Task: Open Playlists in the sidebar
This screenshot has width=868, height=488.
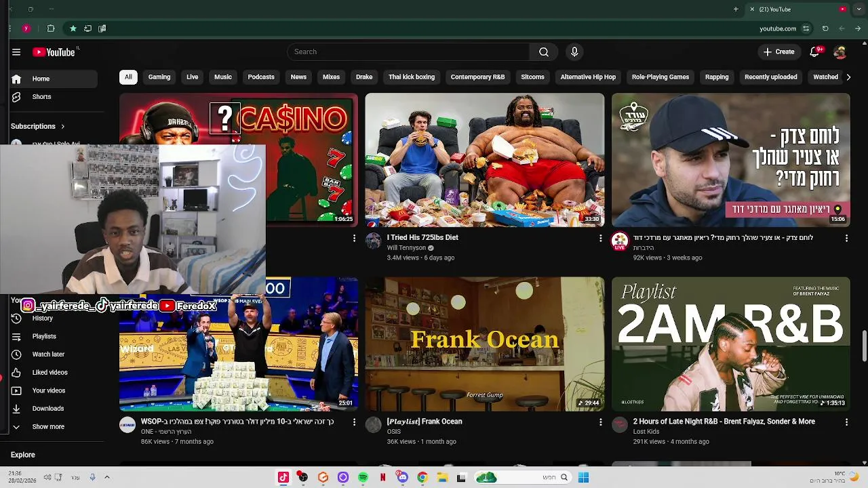Action: coord(53,336)
